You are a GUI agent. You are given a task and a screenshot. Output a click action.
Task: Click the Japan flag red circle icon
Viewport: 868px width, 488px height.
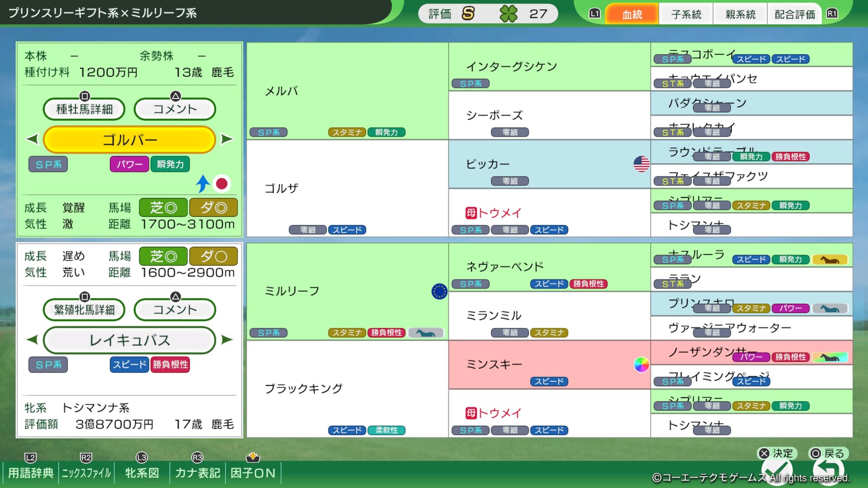(222, 184)
